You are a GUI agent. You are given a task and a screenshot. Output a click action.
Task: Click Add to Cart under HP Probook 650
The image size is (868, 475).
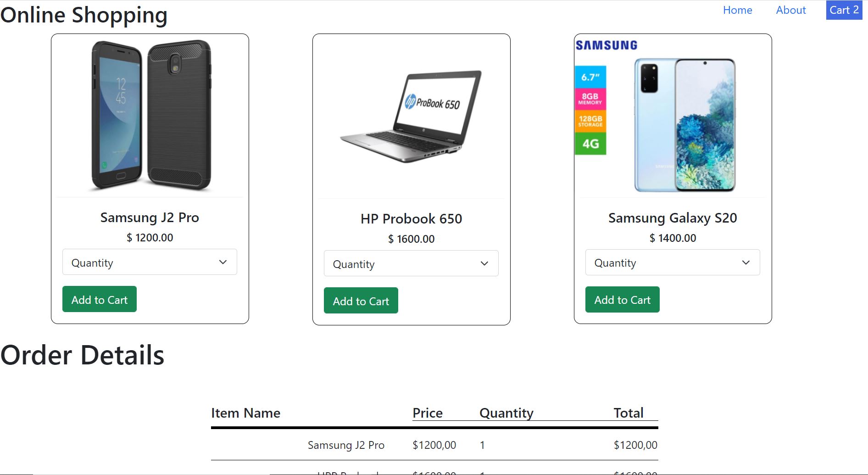(x=361, y=301)
